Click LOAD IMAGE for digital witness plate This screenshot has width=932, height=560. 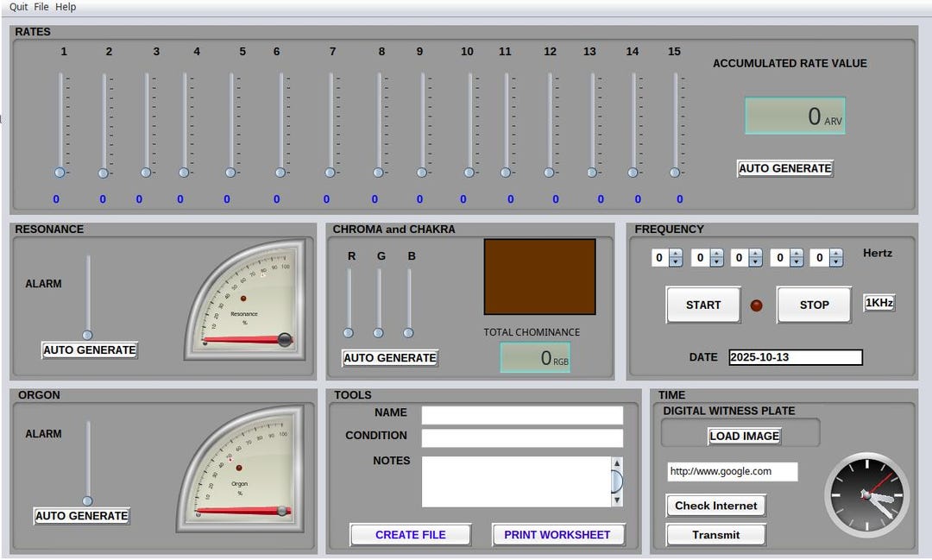coord(744,437)
